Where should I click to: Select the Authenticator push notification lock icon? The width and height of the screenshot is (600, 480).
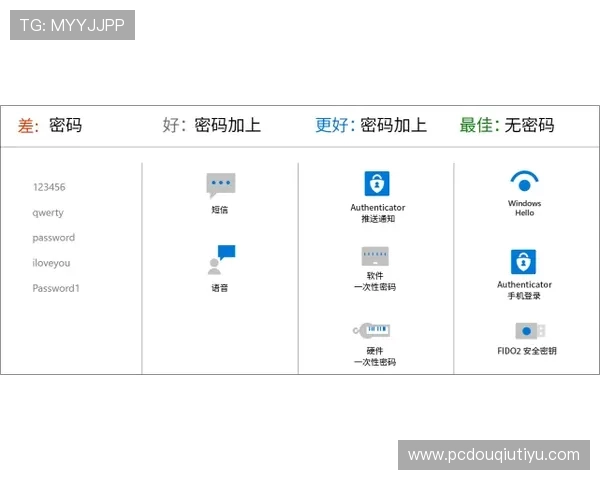(x=377, y=183)
